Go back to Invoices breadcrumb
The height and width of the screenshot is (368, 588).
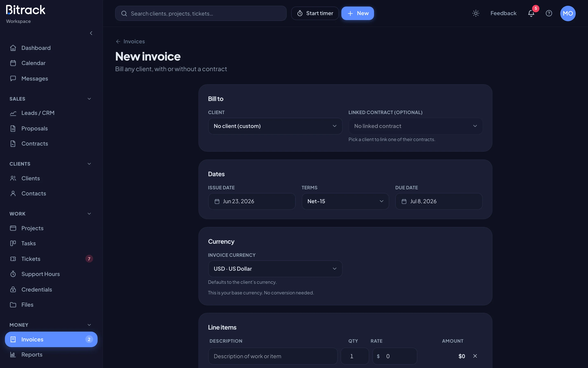[130, 41]
